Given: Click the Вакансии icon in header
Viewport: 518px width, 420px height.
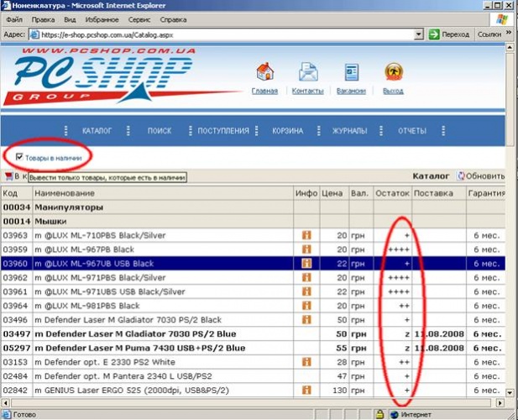Looking at the screenshot, I should pos(351,73).
